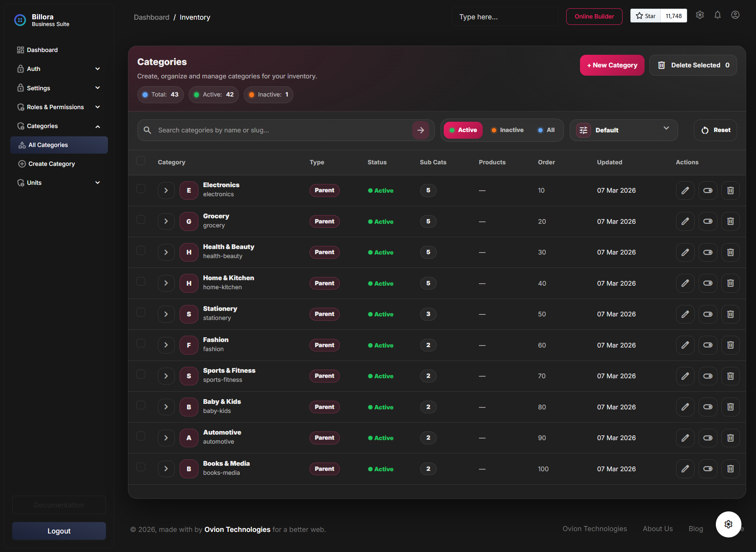Click the Dashboard breadcrumb link

coord(151,17)
